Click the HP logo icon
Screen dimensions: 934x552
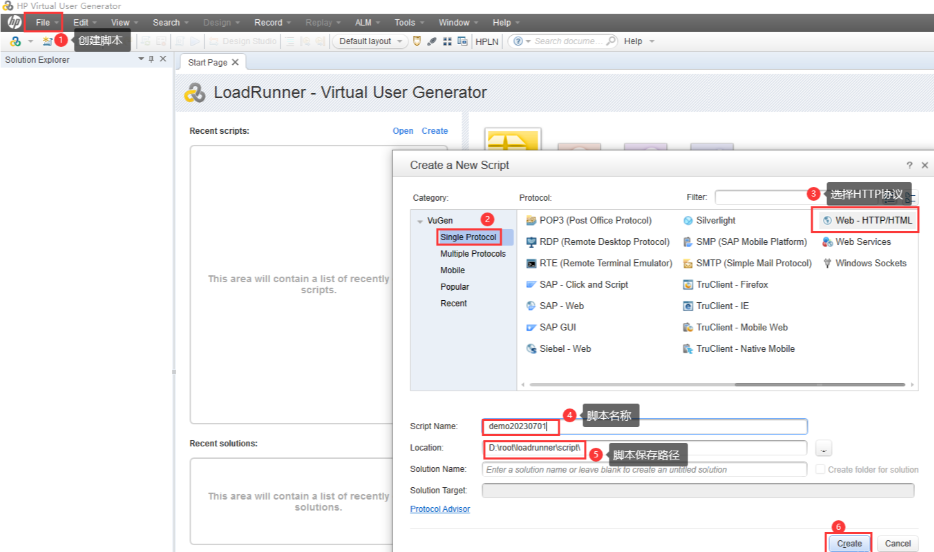click(x=14, y=23)
